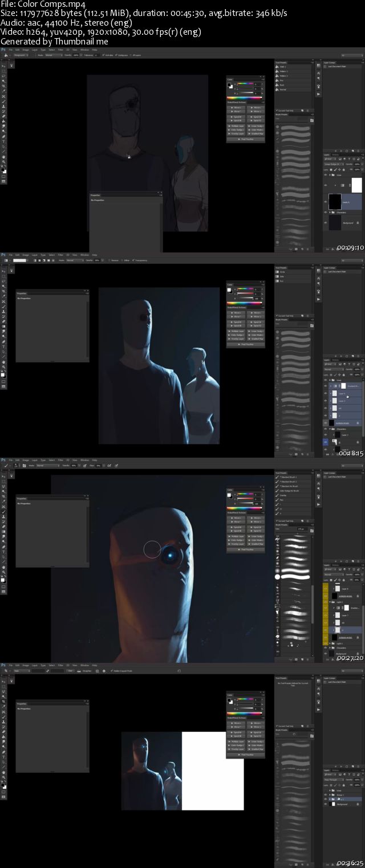This screenshot has width=365, height=868.
Task: Hide the Background layer in 00:09:10 frame
Action: [x=326, y=223]
